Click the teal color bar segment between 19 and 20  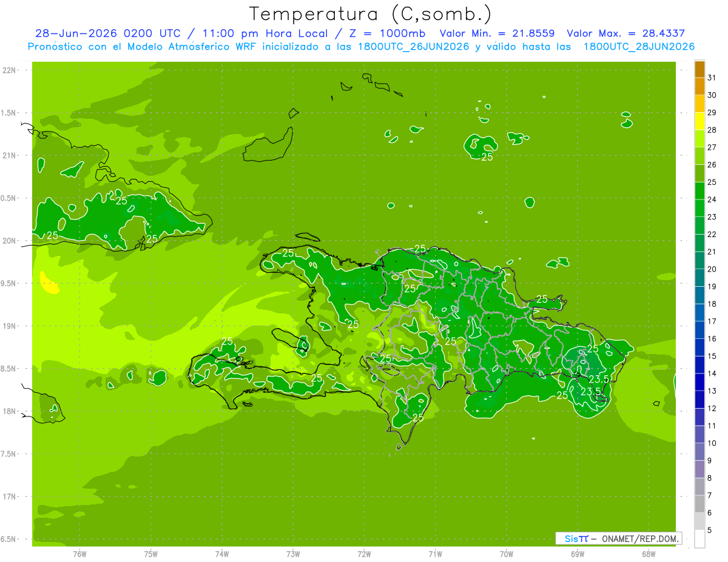[699, 278]
